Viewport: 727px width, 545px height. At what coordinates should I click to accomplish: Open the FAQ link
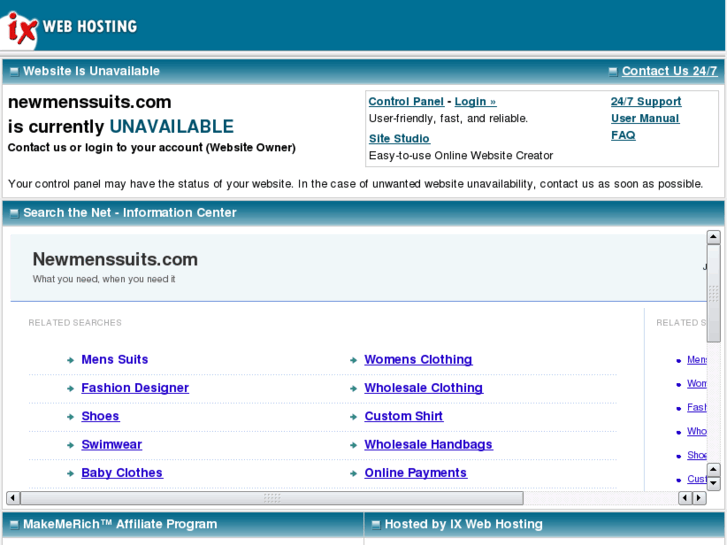[x=623, y=135]
